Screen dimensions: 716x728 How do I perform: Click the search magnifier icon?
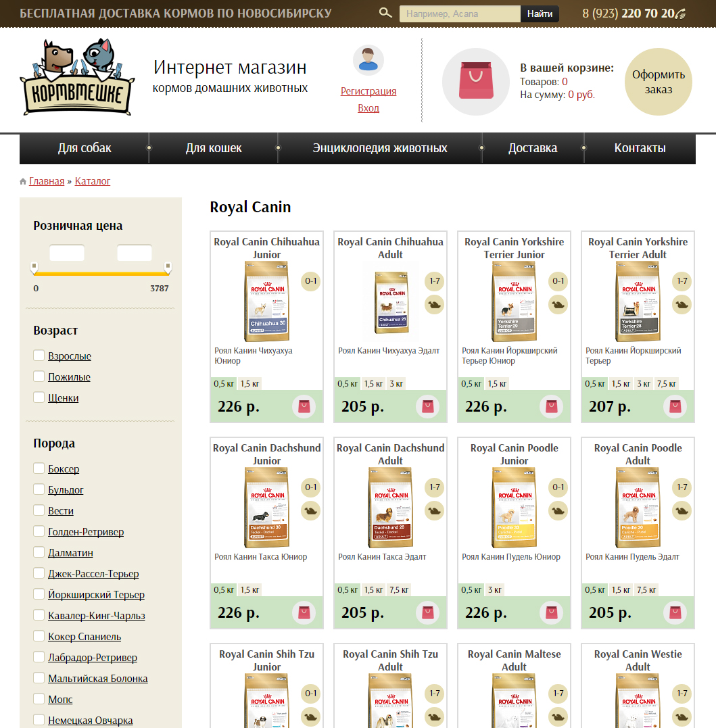[385, 13]
